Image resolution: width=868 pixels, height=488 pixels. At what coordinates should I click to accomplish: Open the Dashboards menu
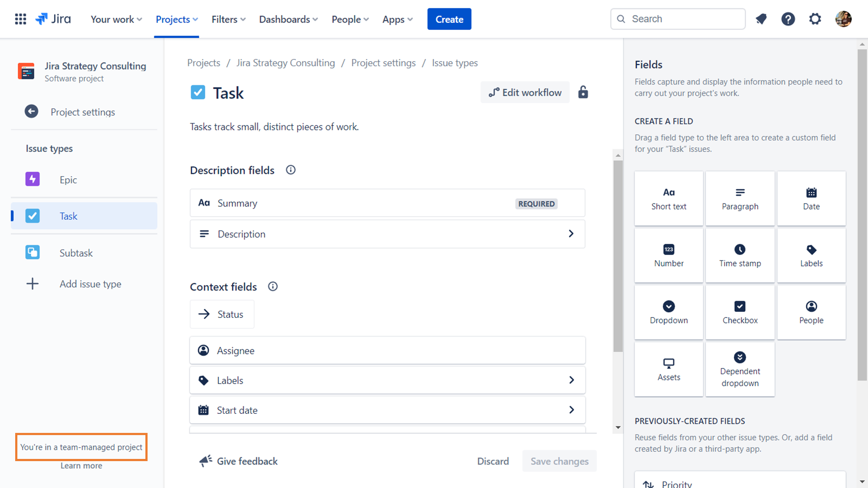tap(288, 19)
